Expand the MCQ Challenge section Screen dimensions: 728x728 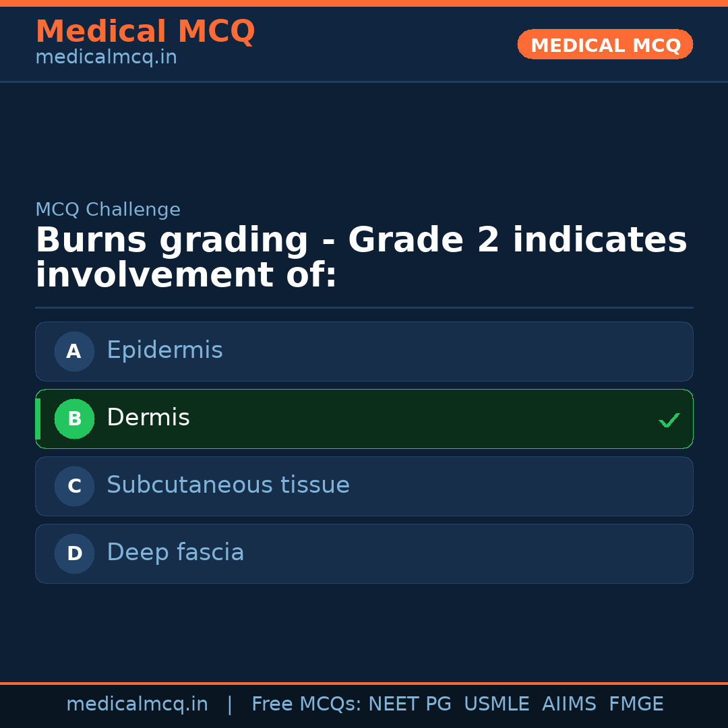(108, 210)
